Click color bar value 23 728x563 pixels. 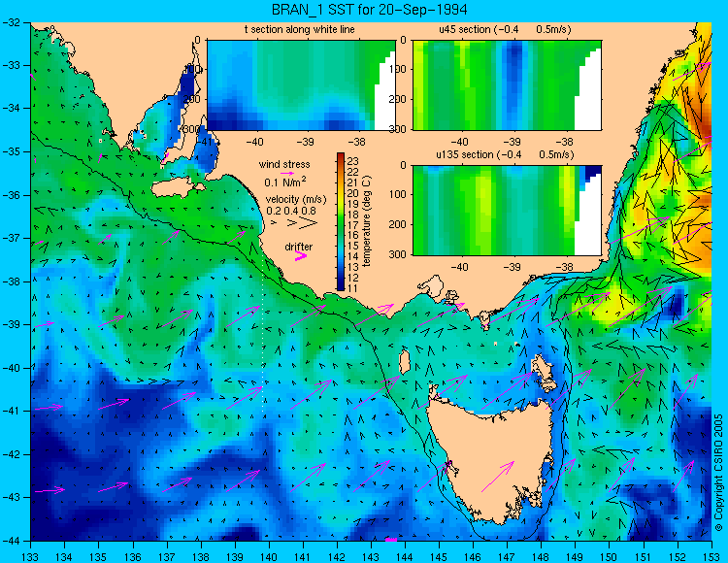point(353,161)
